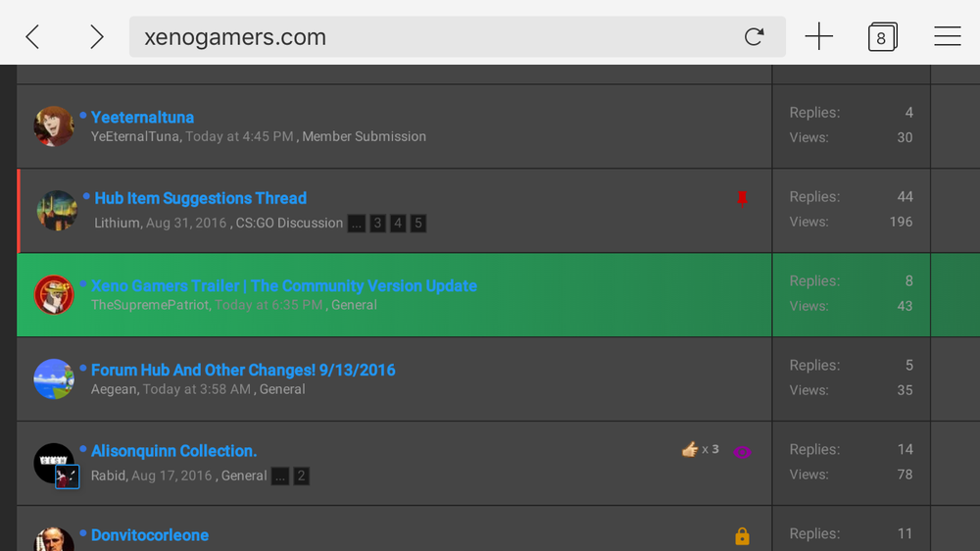This screenshot has height=551, width=980.
Task: Expand hidden pages of Alisonquinn Collection
Action: point(280,476)
